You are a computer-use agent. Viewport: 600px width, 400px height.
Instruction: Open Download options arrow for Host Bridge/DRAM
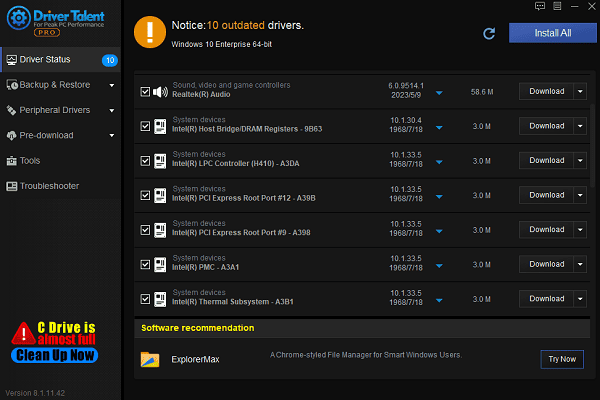580,126
